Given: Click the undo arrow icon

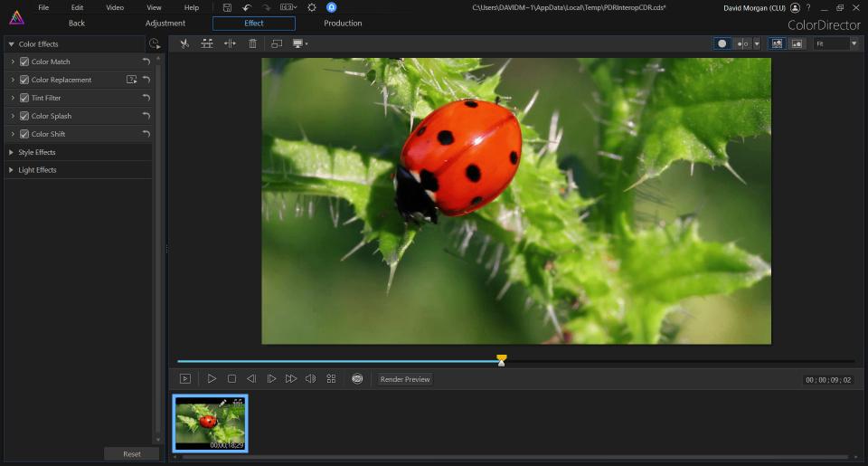Looking at the screenshot, I should [x=247, y=7].
